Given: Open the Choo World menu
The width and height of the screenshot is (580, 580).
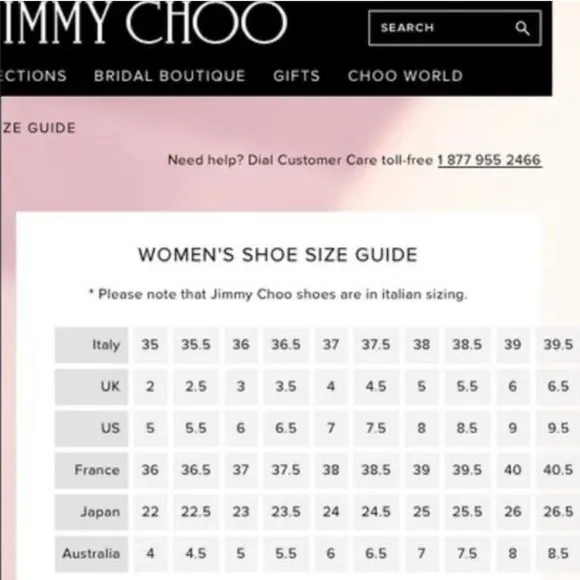Looking at the screenshot, I should pyautogui.click(x=405, y=76).
